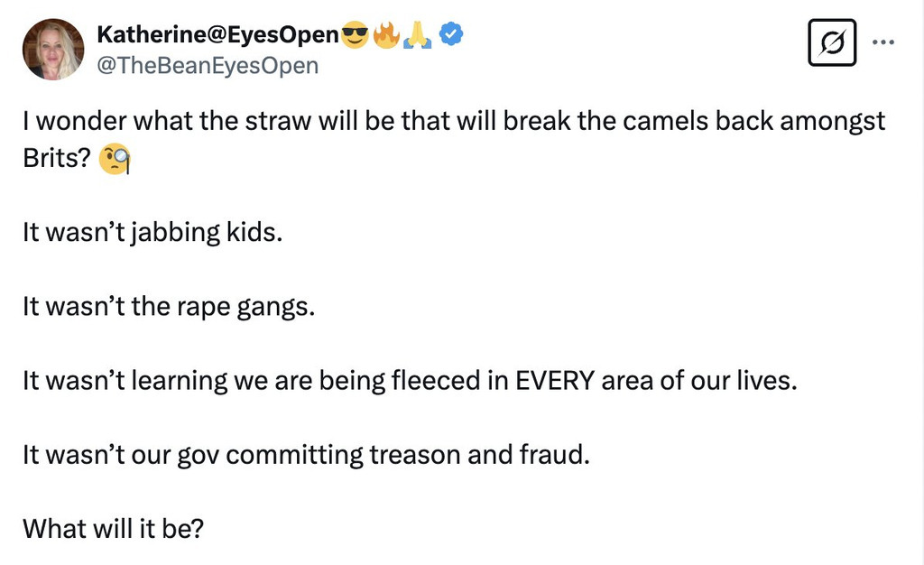Screen dimensions: 924x565
Task: Click the Katherine@EyesOpen display name
Action: [x=217, y=35]
